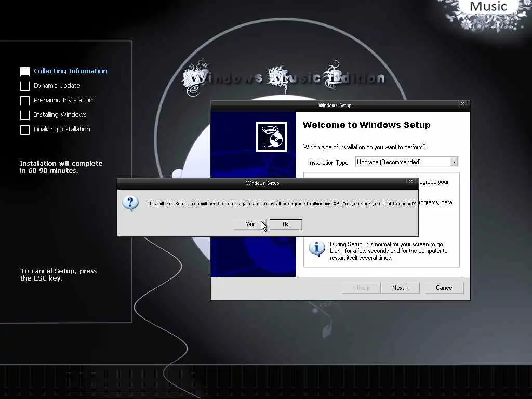This screenshot has width=532, height=399.
Task: Close the Welcome to Windows Setup window
Action: coord(462,104)
